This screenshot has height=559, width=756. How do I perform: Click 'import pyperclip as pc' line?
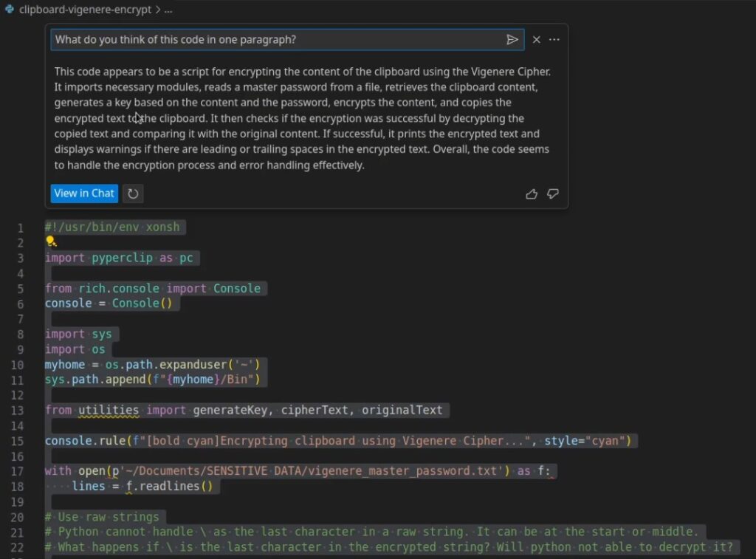point(119,258)
